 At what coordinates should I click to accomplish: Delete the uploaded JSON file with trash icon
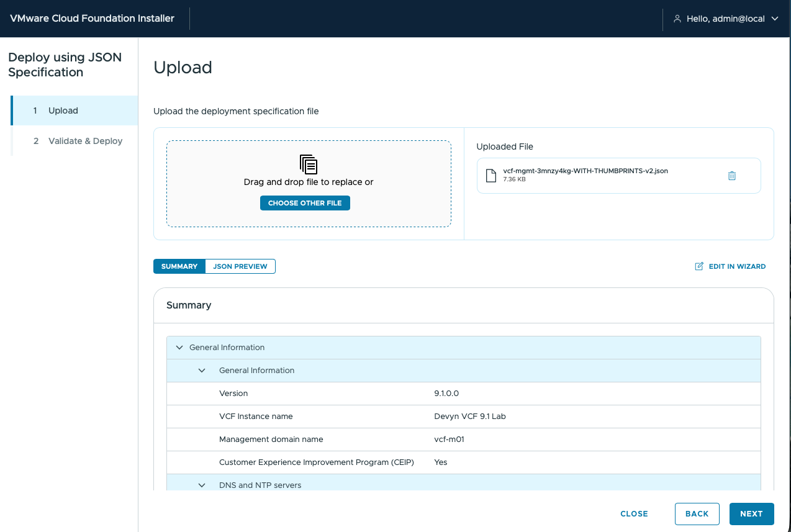click(732, 176)
